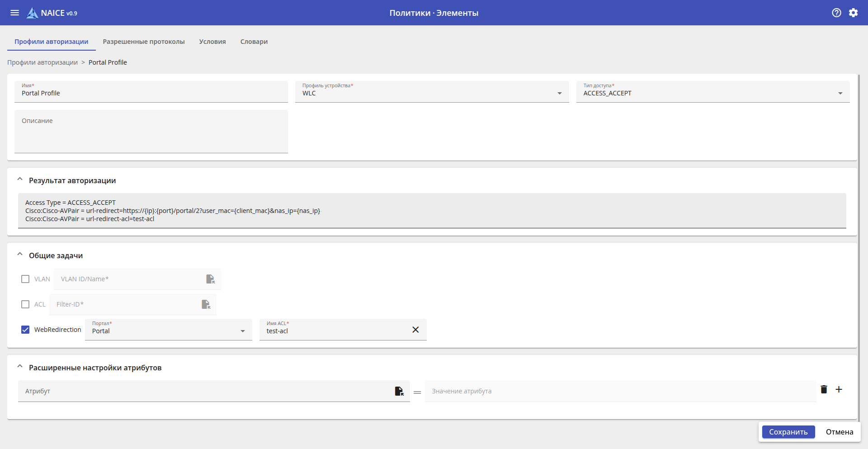Enable the VLAN checkbox
Image resolution: width=868 pixels, height=449 pixels.
click(x=25, y=279)
